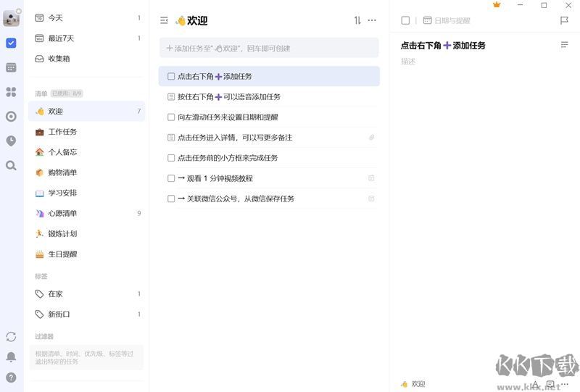580x392 pixels.
Task: Click the sync icon at sidebar bottom
Action: point(11,337)
